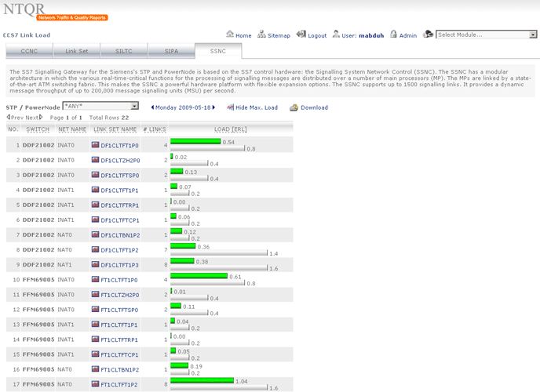The image size is (540, 392).
Task: Open the DF1CLTBN1P2 link set
Action: click(120, 235)
